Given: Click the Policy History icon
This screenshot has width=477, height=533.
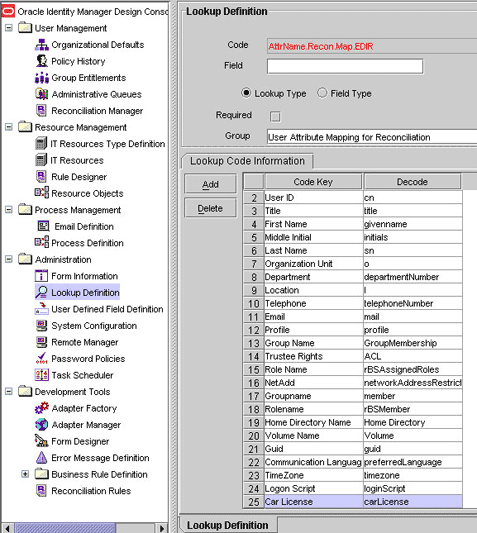Looking at the screenshot, I should tap(42, 61).
